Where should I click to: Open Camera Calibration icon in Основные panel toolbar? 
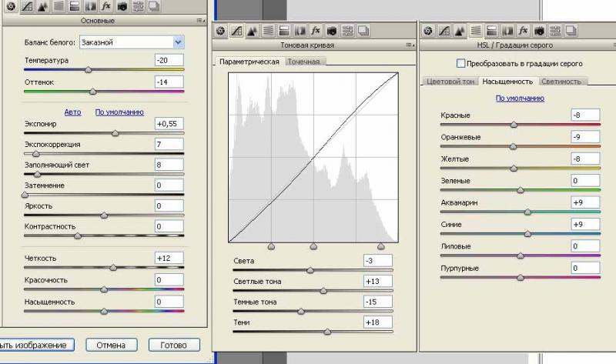click(122, 6)
